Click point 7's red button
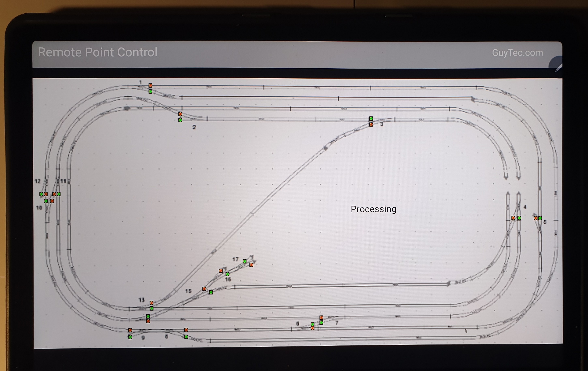Viewport: 588px width, 371px height. (x=321, y=317)
